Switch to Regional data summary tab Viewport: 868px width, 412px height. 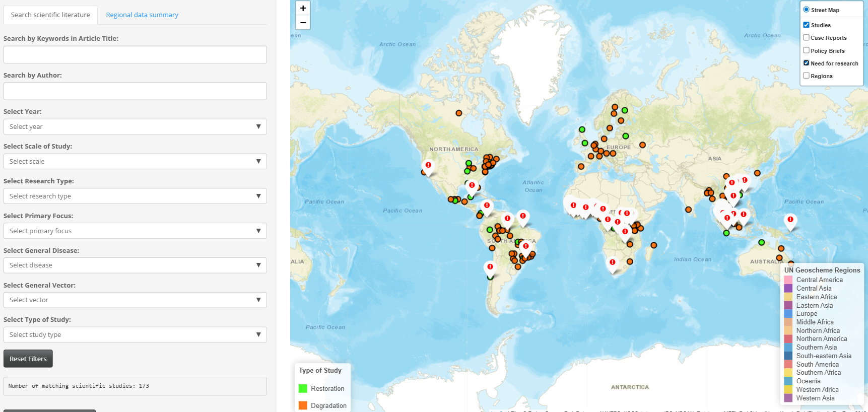point(142,15)
